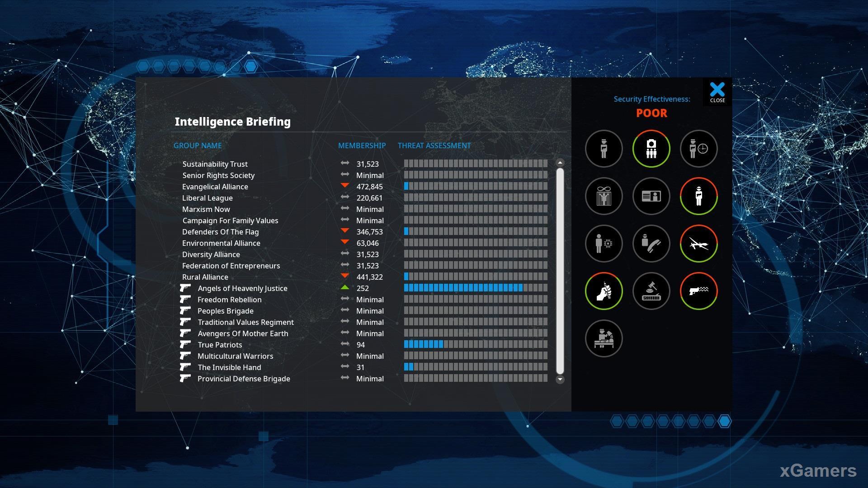Expand the Angels of Heavenly Justice entry
The height and width of the screenshot is (488, 868).
coord(242,288)
